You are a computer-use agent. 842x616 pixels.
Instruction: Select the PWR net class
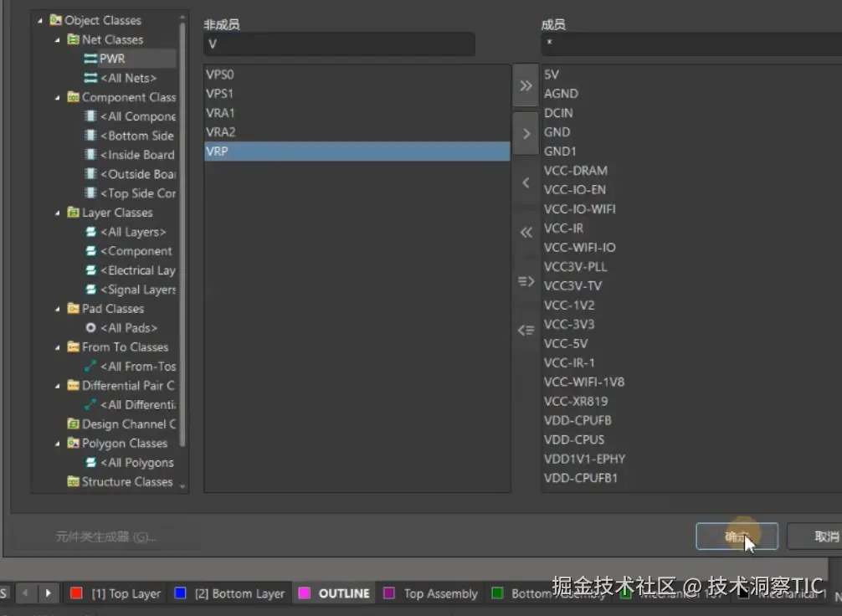[111, 59]
